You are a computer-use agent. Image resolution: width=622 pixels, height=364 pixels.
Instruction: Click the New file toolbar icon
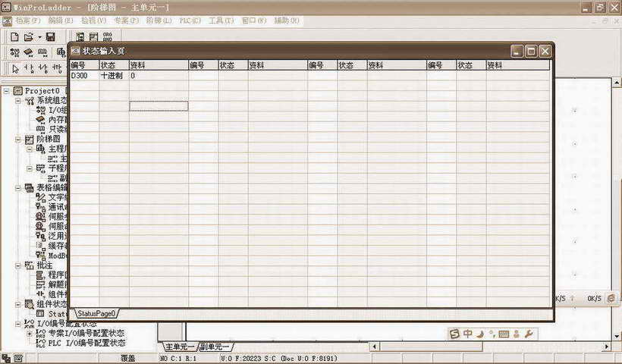tap(14, 36)
